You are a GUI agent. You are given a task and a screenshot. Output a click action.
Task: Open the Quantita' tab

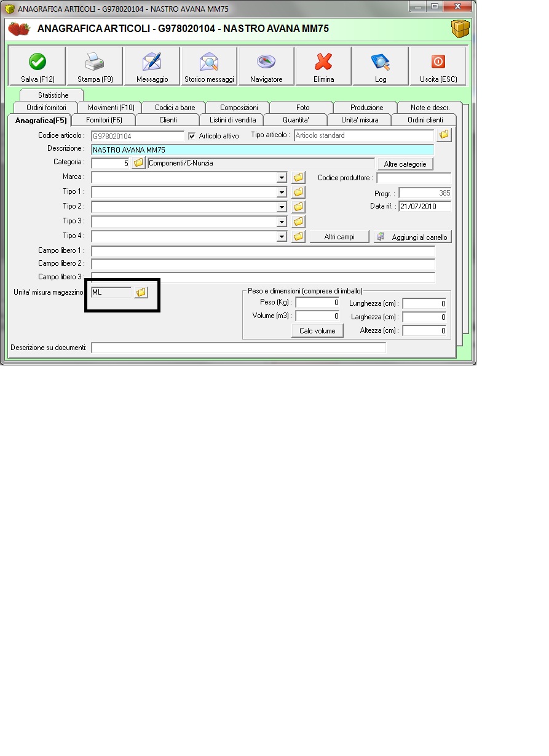(x=296, y=120)
